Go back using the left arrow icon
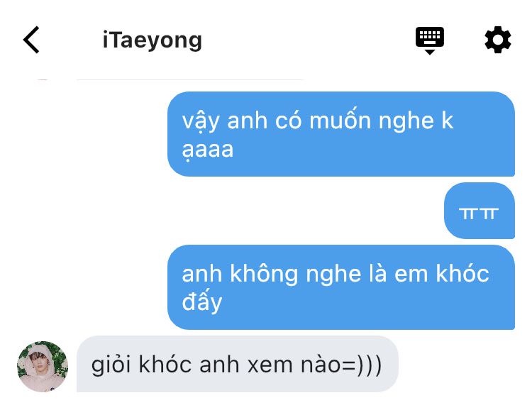This screenshot has height=405, width=532. tap(31, 40)
